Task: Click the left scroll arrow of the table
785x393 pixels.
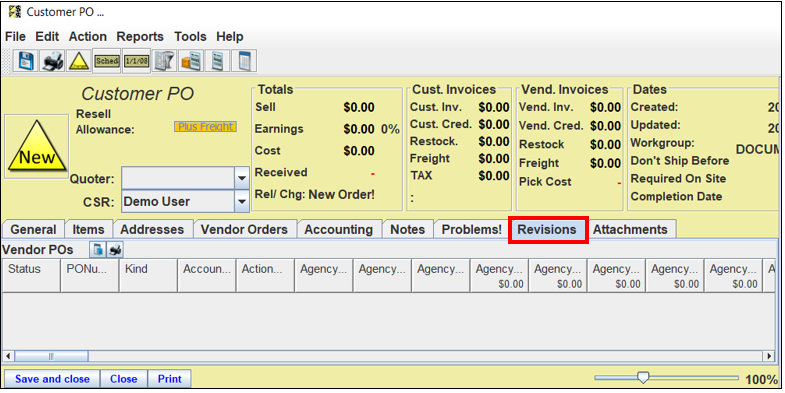Action: [8, 356]
